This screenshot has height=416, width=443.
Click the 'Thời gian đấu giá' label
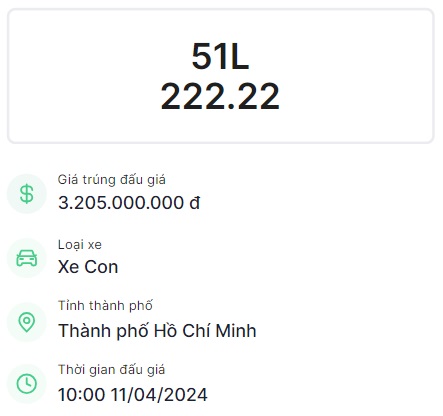[x=111, y=370]
